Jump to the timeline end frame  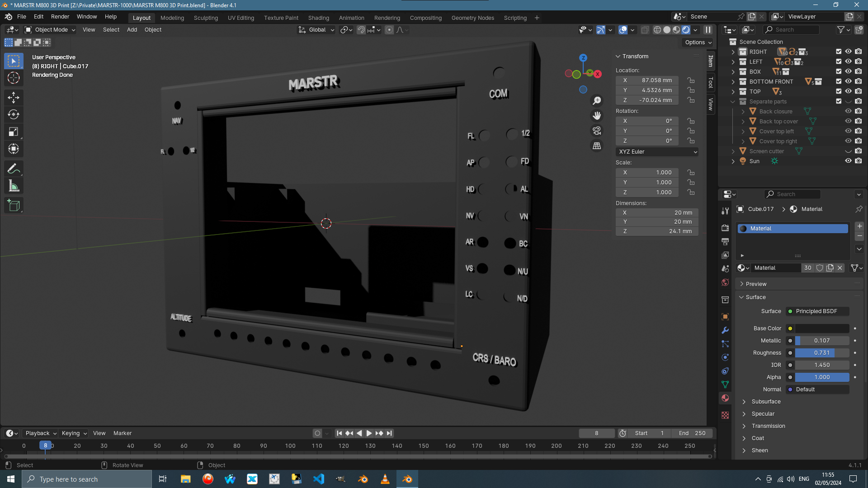pos(389,433)
